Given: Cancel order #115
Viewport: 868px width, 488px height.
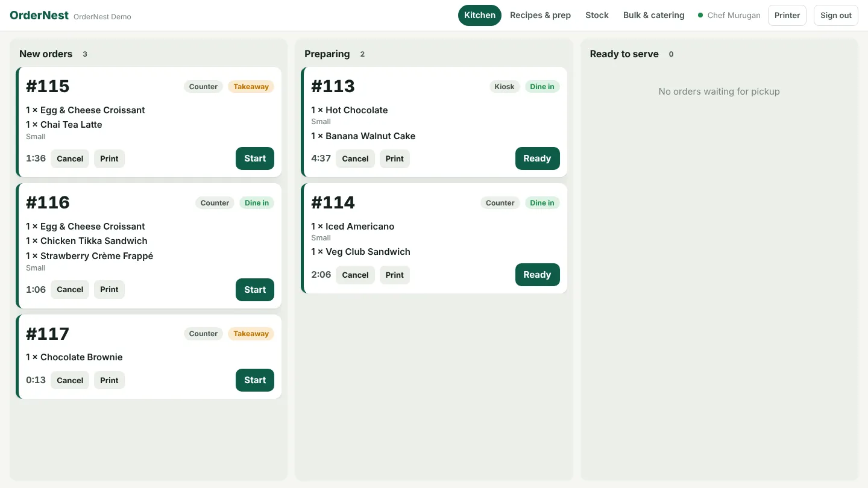Looking at the screenshot, I should (x=70, y=158).
